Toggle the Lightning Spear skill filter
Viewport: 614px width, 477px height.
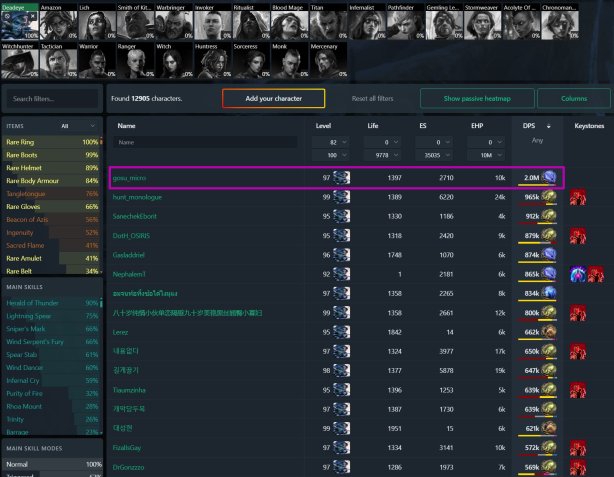(x=51, y=316)
